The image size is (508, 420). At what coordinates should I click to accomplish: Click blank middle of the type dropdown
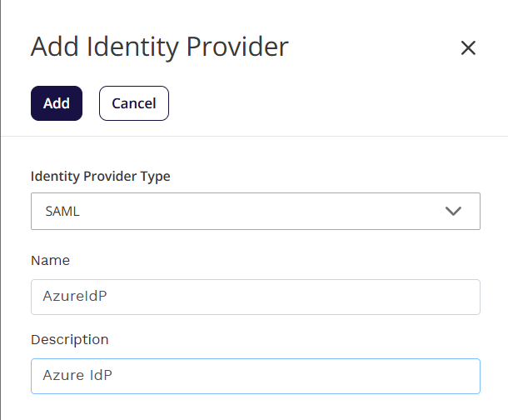(x=250, y=211)
